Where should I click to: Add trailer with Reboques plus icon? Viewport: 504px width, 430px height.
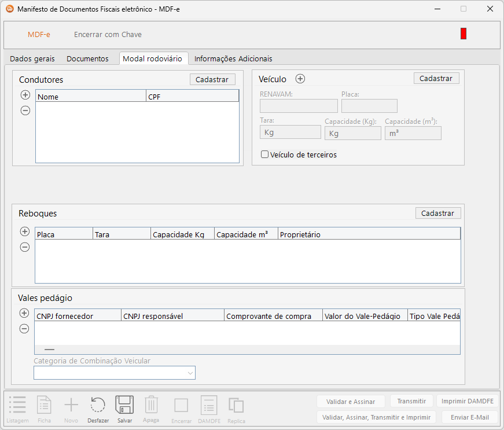[x=24, y=231]
